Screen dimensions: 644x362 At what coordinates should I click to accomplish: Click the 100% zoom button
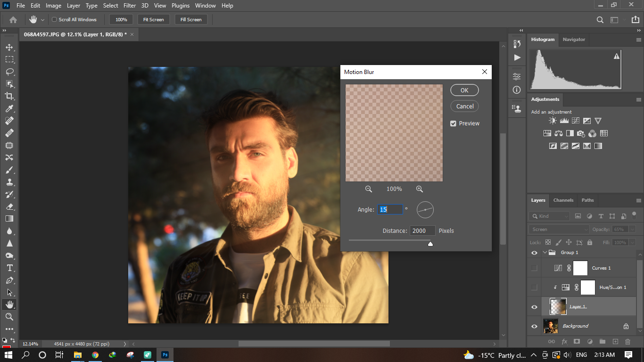(121, 20)
